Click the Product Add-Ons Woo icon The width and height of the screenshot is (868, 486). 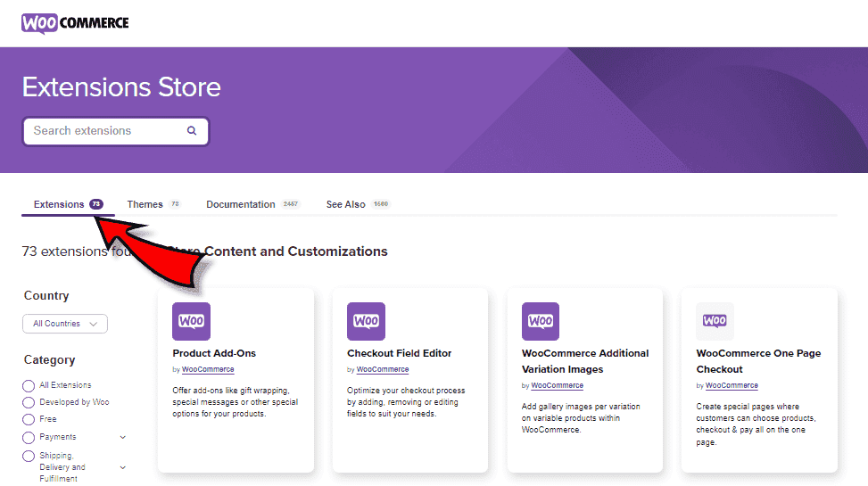click(x=191, y=321)
